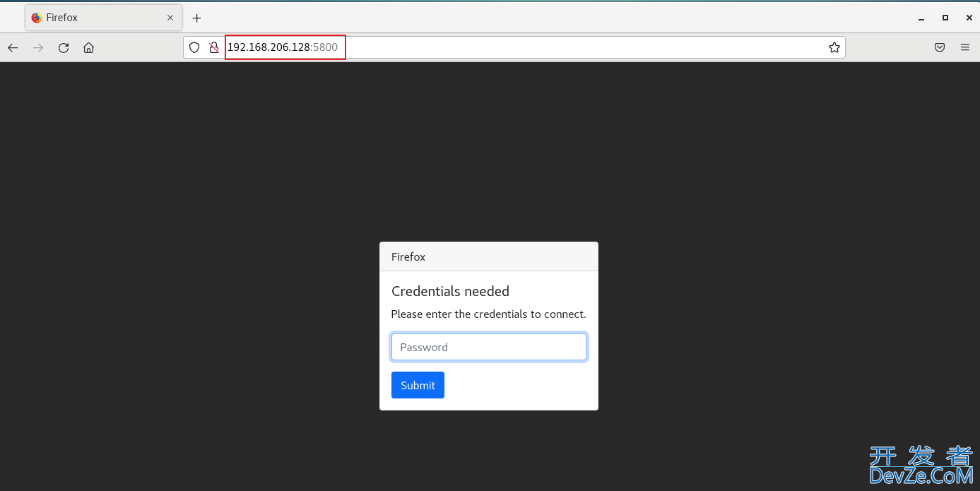Open a new tab with plus button
Viewport: 980px width, 491px height.
coord(197,18)
